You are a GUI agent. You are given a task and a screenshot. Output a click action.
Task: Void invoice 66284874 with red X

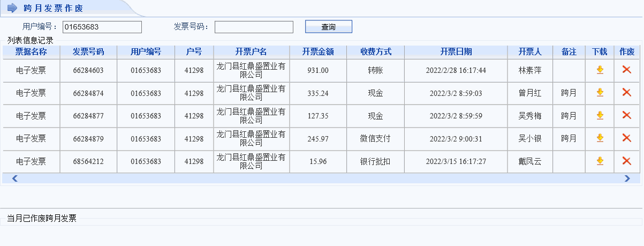626,93
